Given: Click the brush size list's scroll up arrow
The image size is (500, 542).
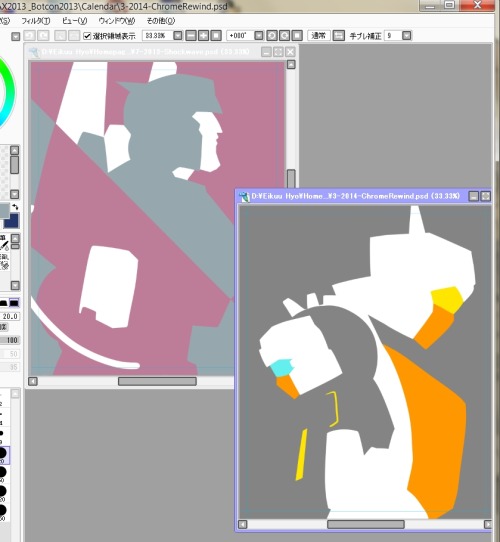Looking at the screenshot, I should (x=15, y=394).
